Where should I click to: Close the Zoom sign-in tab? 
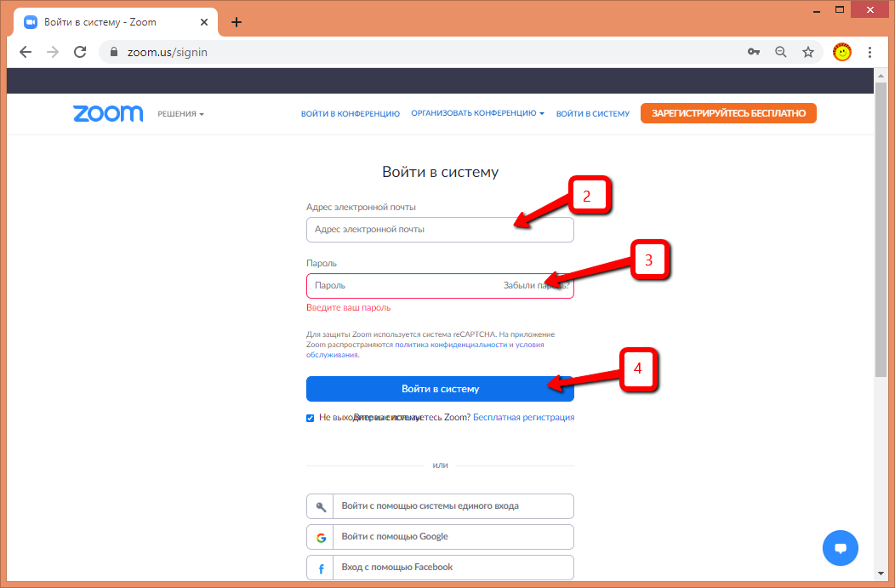pos(204,22)
